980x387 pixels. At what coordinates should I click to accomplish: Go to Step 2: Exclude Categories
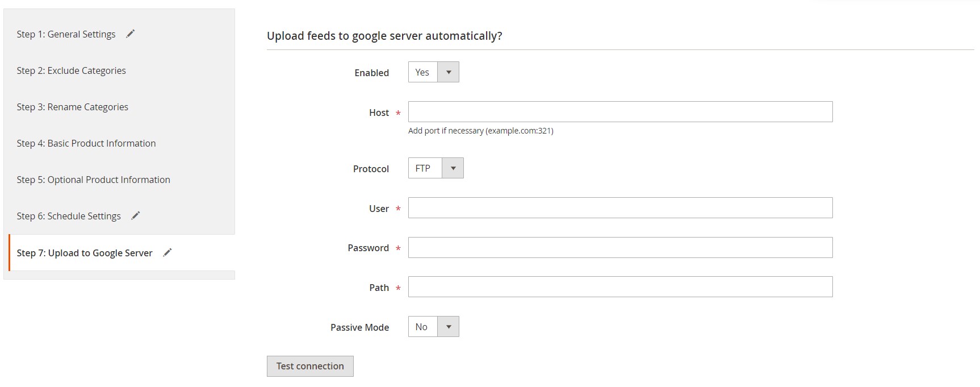pos(71,70)
